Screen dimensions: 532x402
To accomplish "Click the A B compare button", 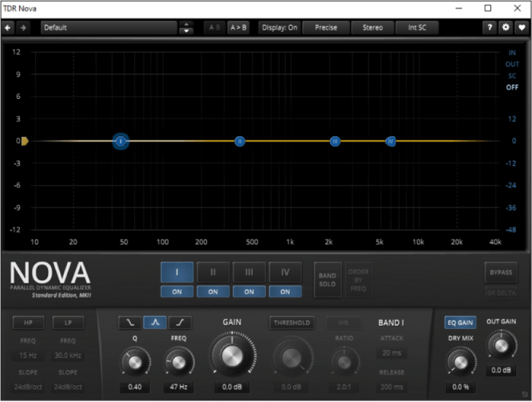I will click(214, 28).
